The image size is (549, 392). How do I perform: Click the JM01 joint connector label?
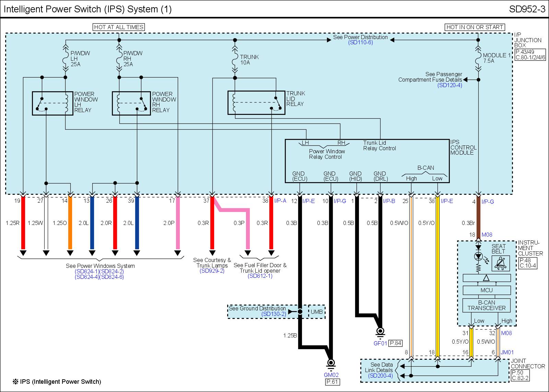507,352
